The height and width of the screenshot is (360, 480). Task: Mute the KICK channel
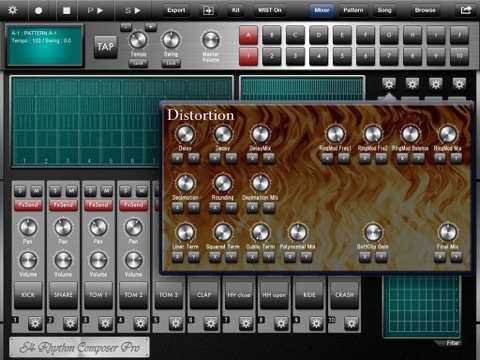pos(36,191)
